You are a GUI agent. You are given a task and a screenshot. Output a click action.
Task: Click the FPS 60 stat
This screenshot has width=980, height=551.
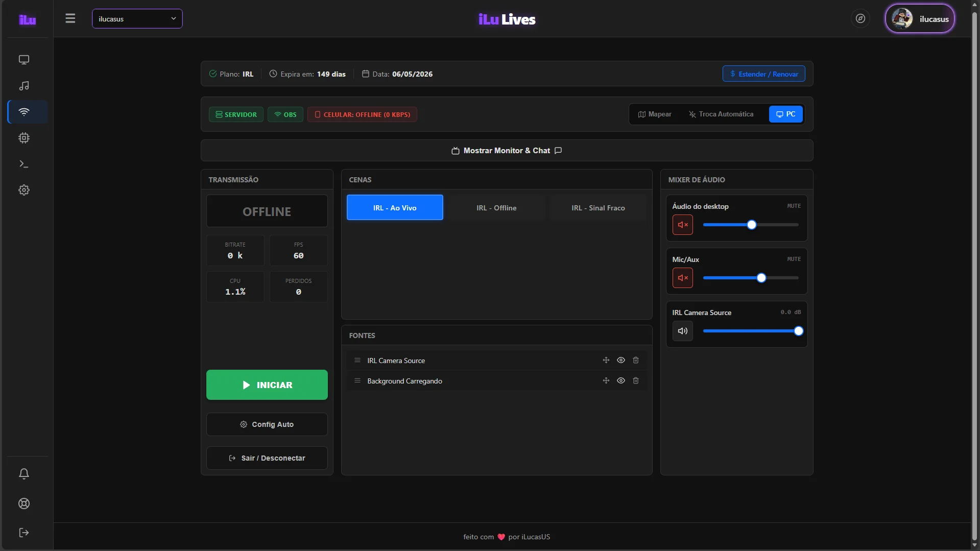(x=299, y=251)
